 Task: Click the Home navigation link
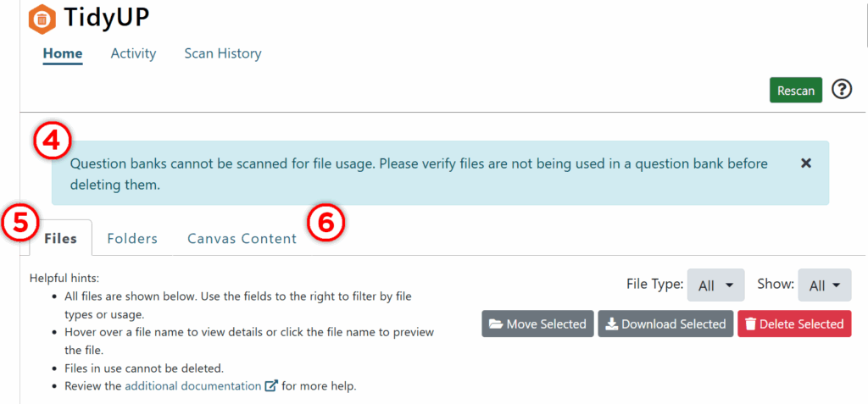(x=63, y=54)
